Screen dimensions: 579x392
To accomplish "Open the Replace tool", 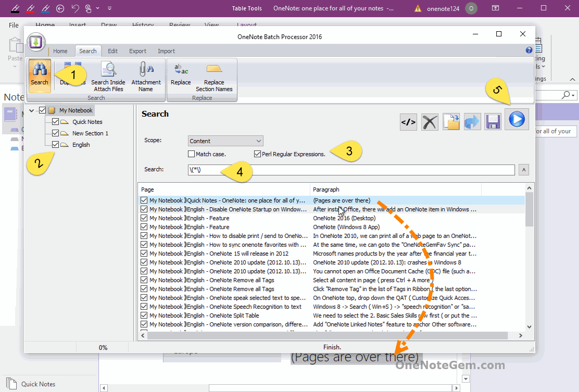I will pos(181,74).
